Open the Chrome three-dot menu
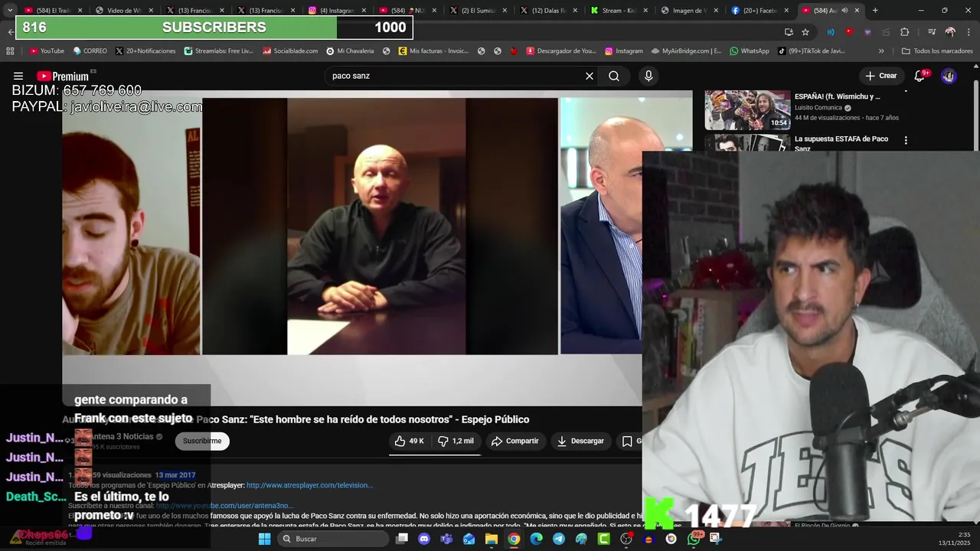The width and height of the screenshot is (980, 551). tap(969, 32)
